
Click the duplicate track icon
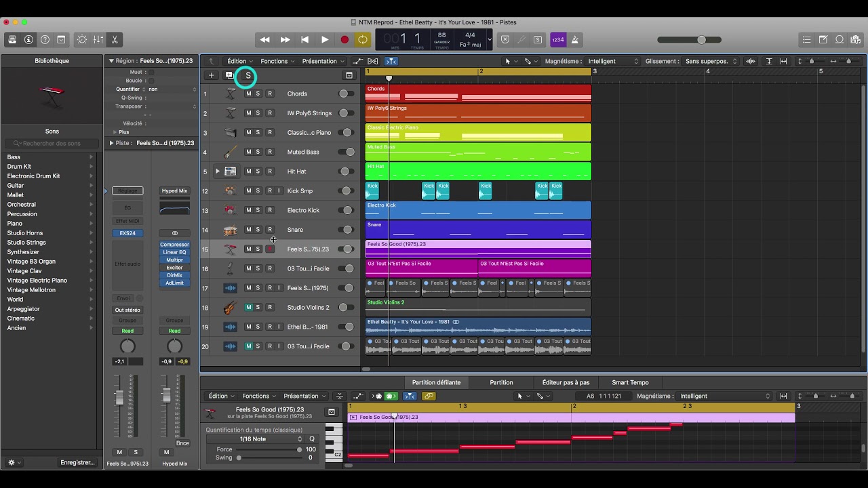[x=229, y=75]
